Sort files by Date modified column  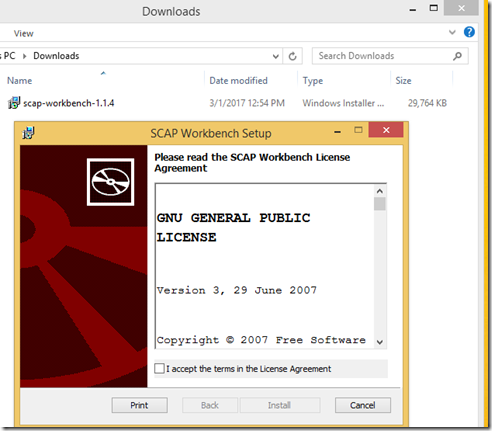tap(238, 81)
